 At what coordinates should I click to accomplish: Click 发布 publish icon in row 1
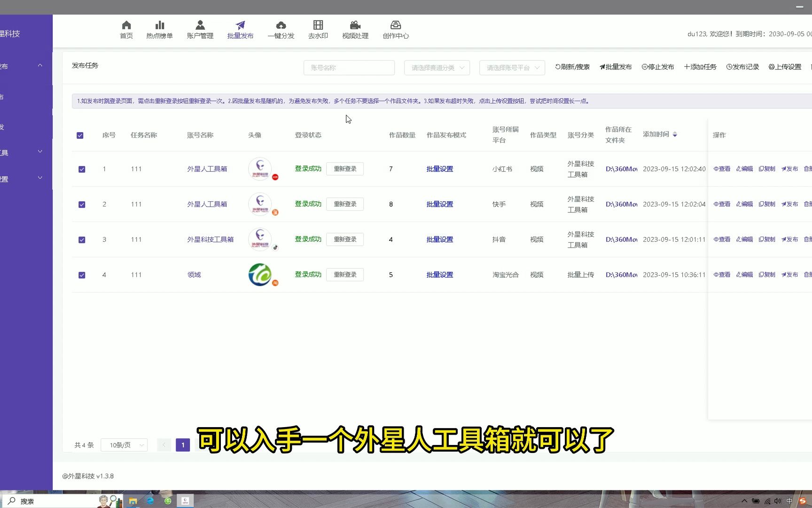point(789,169)
